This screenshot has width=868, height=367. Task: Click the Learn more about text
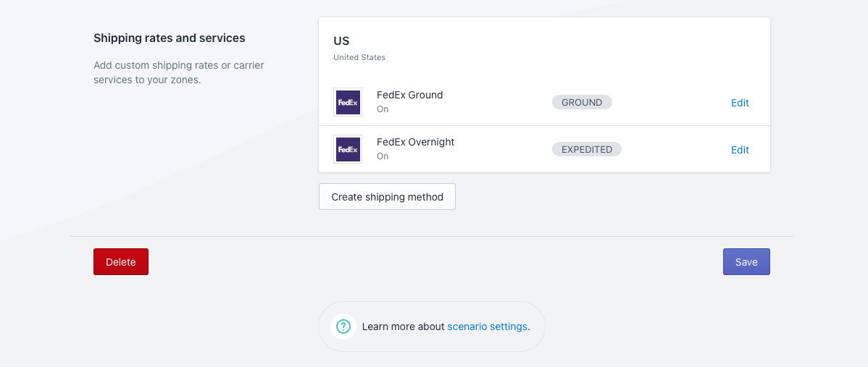403,326
